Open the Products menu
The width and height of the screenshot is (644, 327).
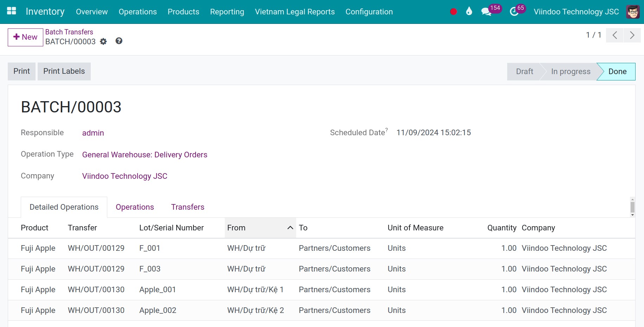(183, 12)
